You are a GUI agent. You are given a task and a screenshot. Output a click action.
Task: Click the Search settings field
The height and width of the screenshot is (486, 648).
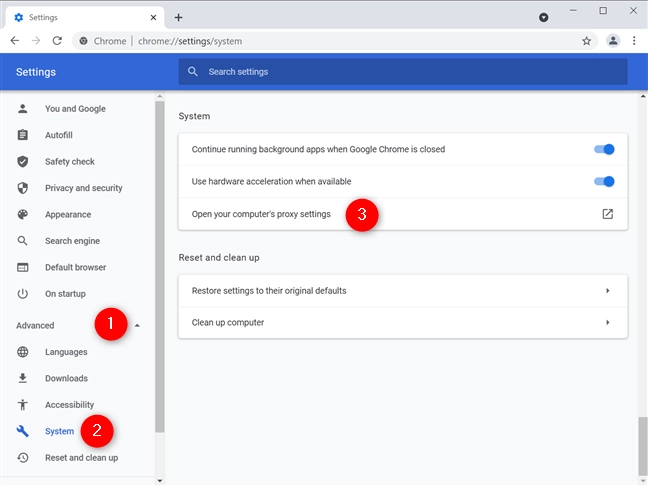(x=403, y=71)
